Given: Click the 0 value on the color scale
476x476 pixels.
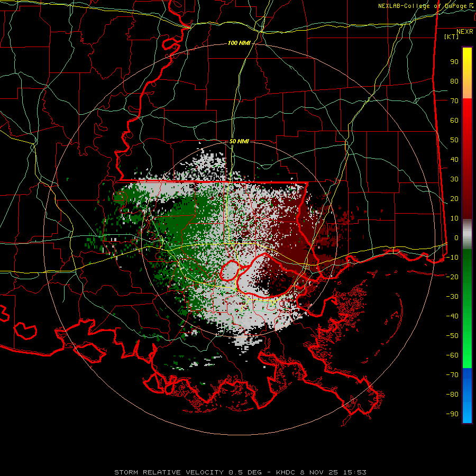Looking at the screenshot, I should (456, 238).
